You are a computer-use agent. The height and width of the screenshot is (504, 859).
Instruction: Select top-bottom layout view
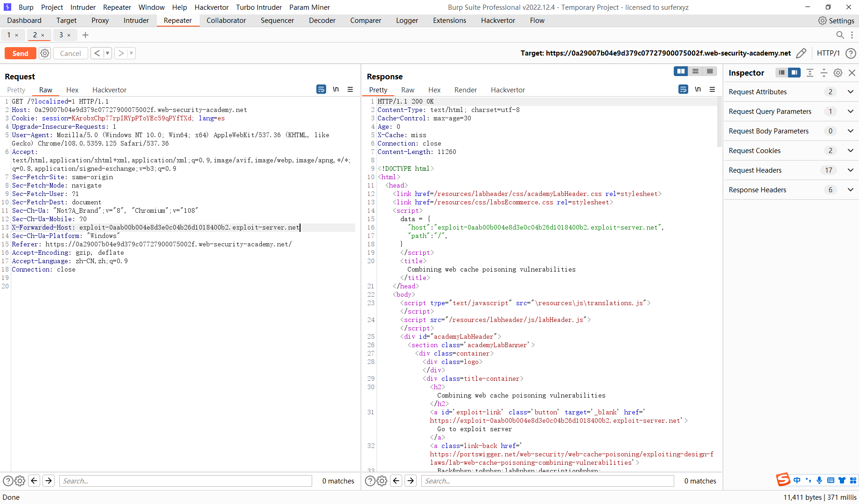(695, 71)
